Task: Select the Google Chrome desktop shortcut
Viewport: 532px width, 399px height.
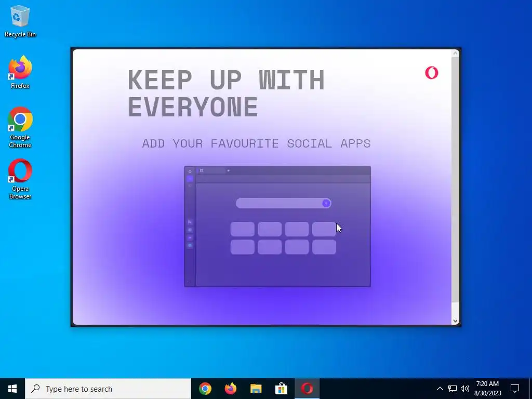Action: [x=20, y=127]
